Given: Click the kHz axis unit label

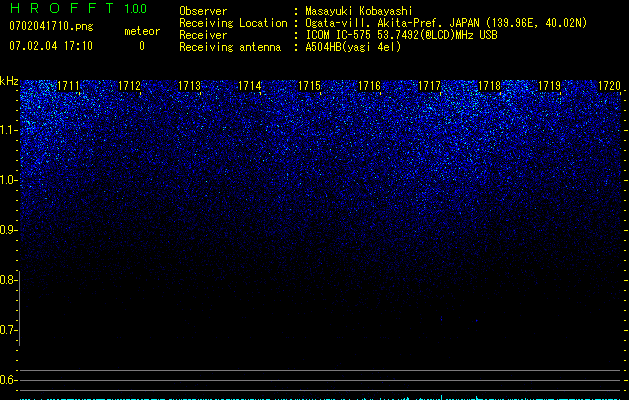Looking at the screenshot, I should tap(9, 81).
